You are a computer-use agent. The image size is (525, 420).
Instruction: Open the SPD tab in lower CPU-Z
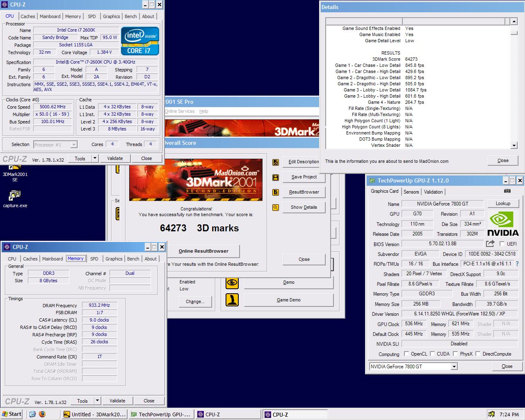94,259
